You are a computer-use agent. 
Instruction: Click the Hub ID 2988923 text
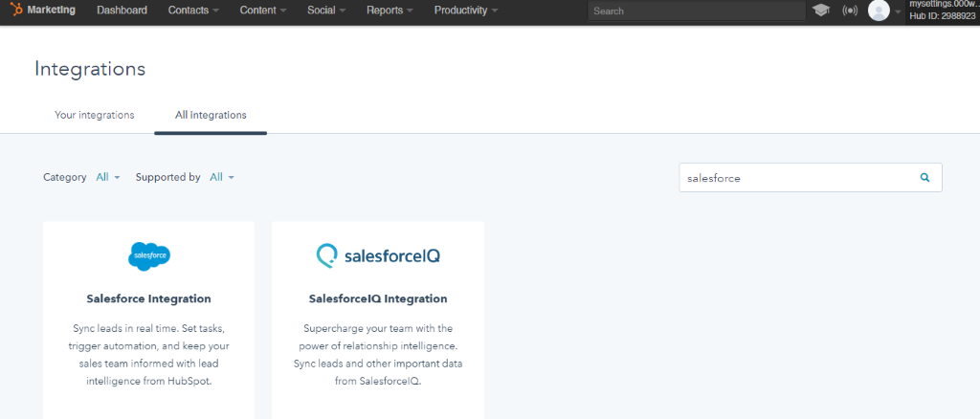click(x=943, y=16)
